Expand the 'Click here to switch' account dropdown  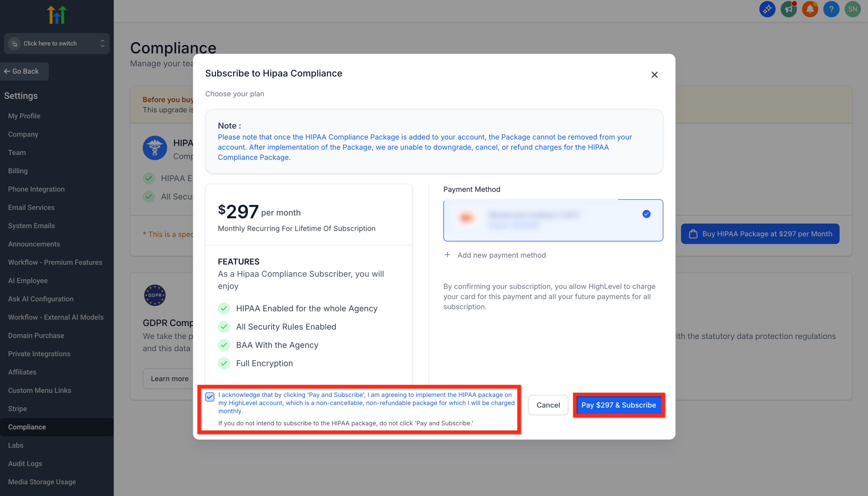(57, 43)
